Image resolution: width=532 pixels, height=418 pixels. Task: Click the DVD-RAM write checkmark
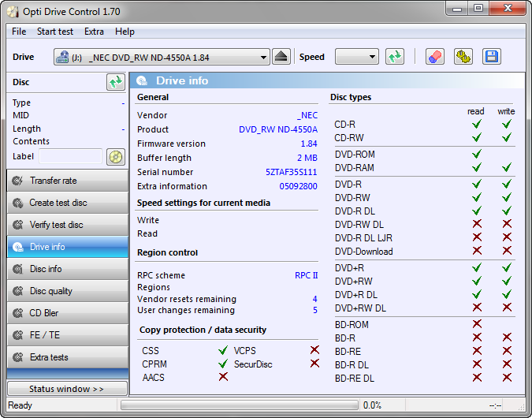point(507,167)
